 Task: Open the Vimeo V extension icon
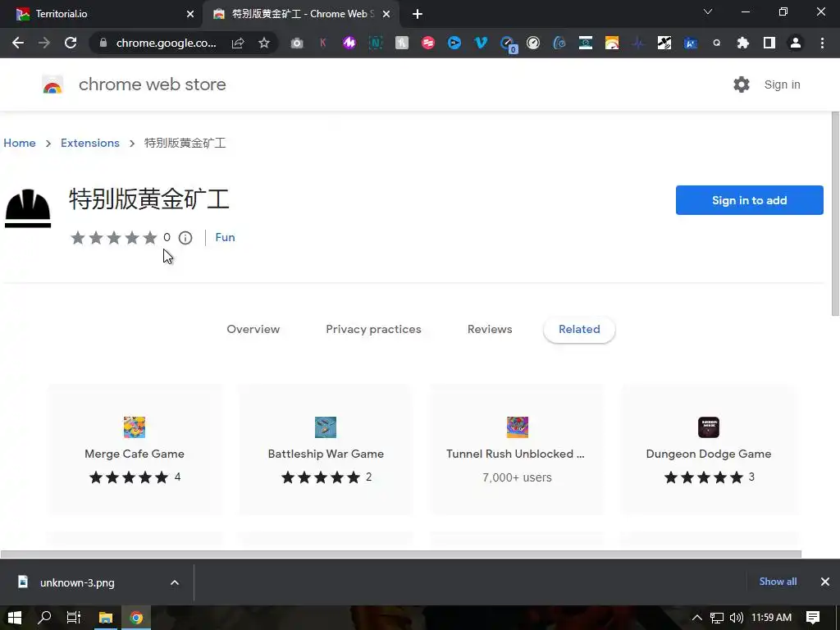[481, 43]
